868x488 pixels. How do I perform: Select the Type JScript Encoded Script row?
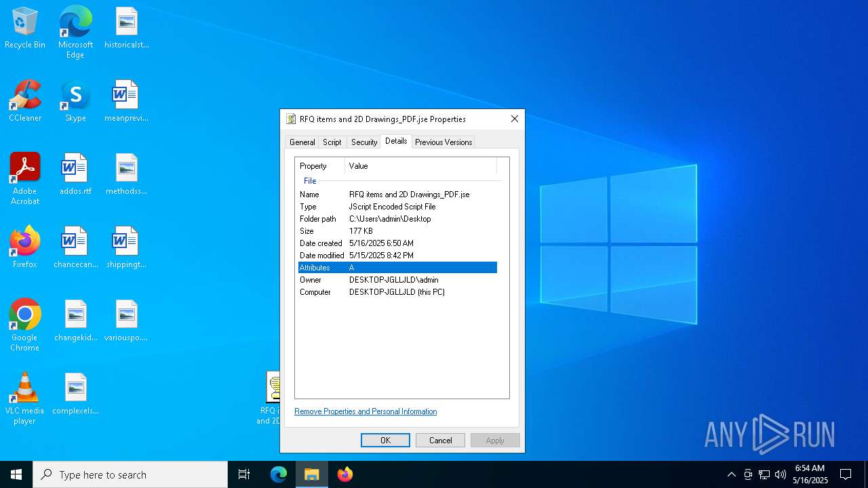[x=397, y=207]
